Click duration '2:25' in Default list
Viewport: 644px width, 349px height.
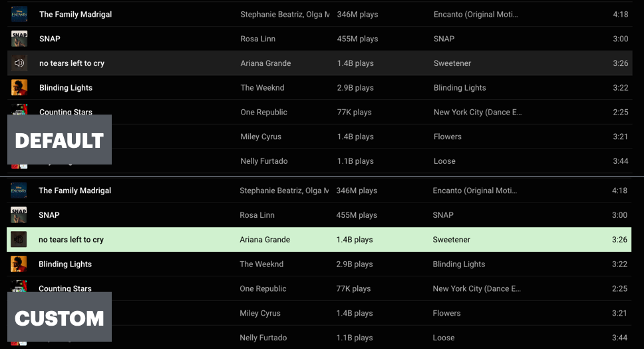pyautogui.click(x=621, y=112)
